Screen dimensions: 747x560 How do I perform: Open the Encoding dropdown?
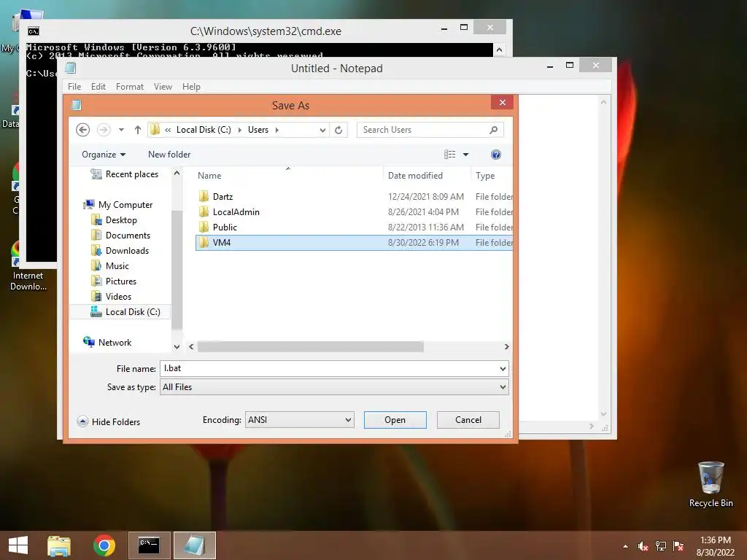299,419
